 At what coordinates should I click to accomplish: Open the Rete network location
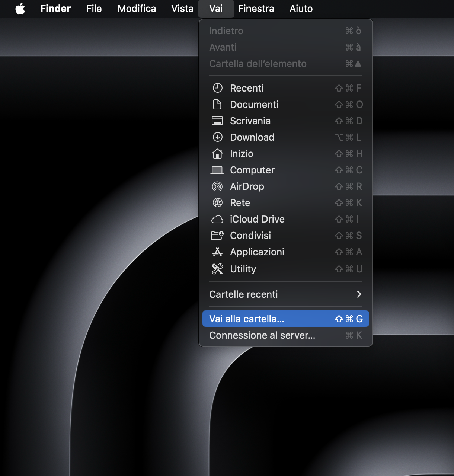(x=240, y=203)
